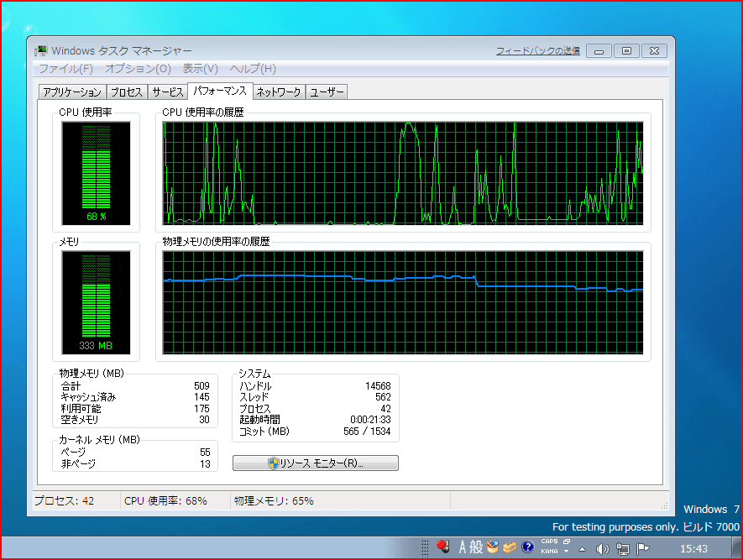Click the 起動時間 value 0:00:21:33

point(370,420)
